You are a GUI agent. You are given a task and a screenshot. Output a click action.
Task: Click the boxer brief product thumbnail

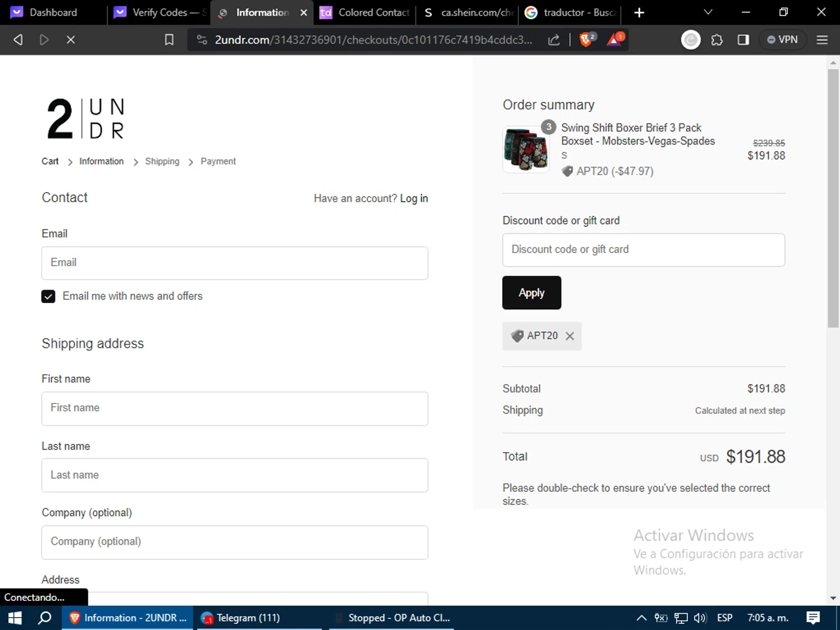pos(526,149)
